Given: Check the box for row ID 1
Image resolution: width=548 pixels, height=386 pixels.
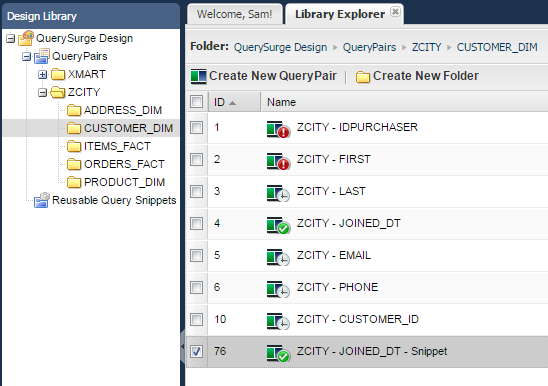Looking at the screenshot, I should [x=196, y=127].
